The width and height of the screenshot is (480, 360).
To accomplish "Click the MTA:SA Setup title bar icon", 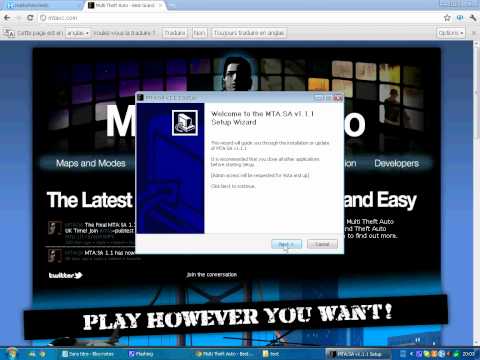I will (x=141, y=97).
